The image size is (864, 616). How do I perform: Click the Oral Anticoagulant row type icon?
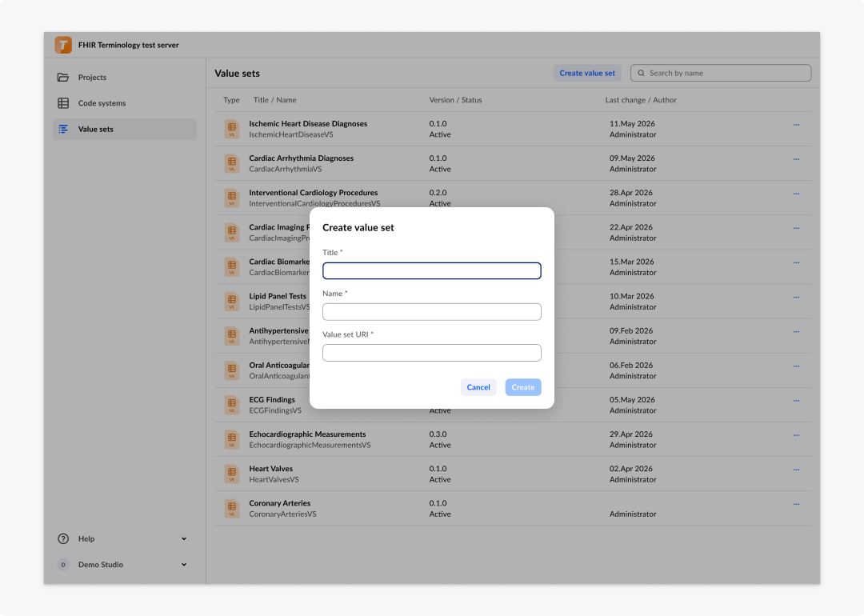tap(232, 370)
